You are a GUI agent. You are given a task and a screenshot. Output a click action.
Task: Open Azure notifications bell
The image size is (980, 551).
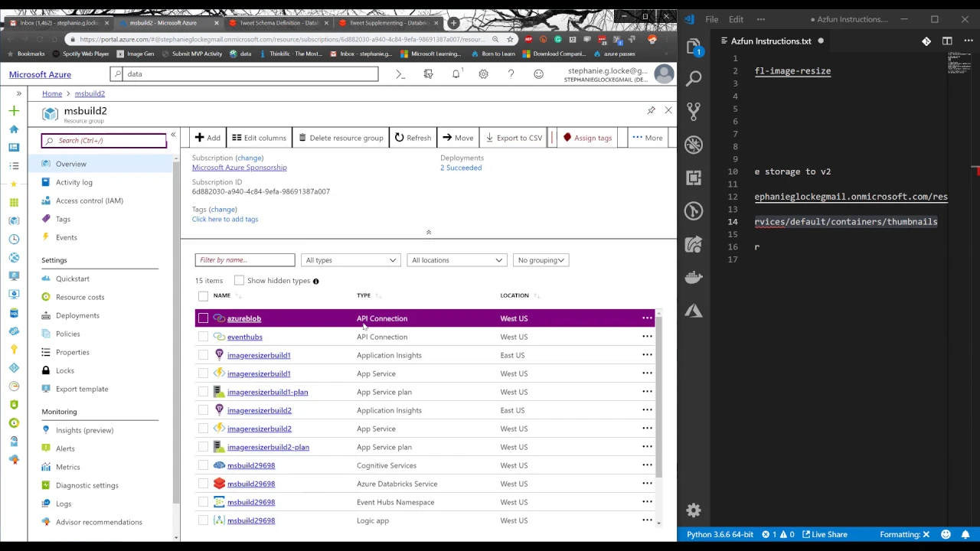(x=456, y=74)
